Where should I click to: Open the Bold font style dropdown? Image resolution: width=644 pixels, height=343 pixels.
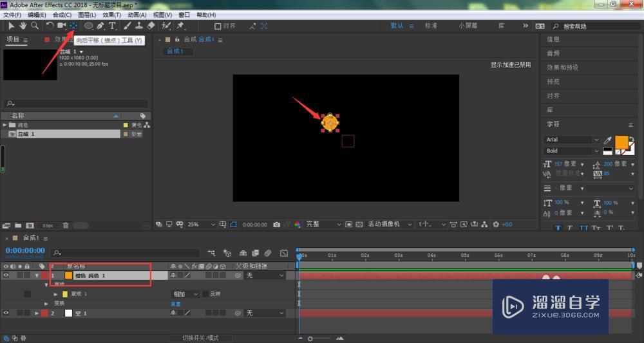pyautogui.click(x=572, y=151)
